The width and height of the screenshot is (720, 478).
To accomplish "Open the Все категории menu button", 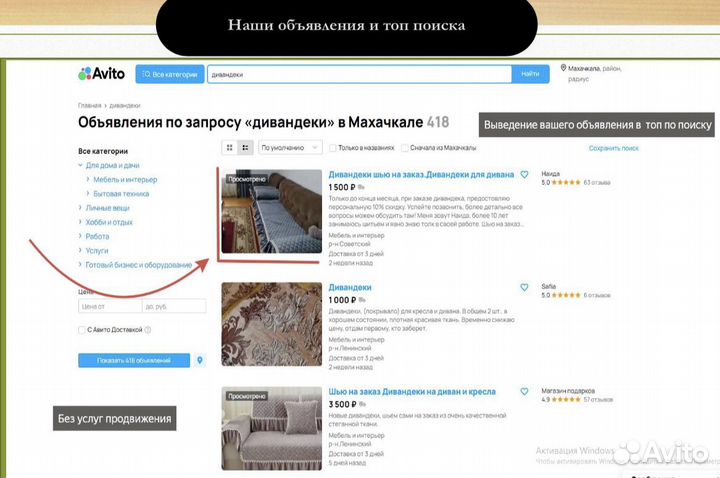I will pos(170,74).
